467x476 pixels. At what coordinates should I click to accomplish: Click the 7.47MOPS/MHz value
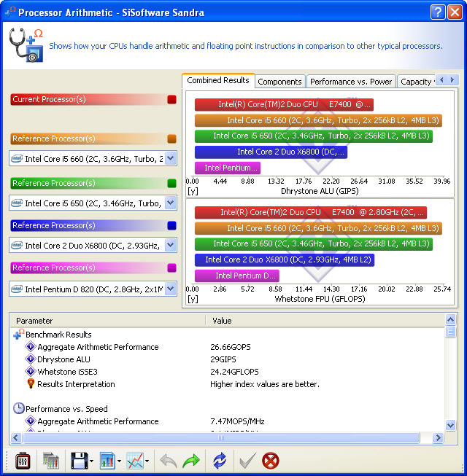click(x=237, y=421)
